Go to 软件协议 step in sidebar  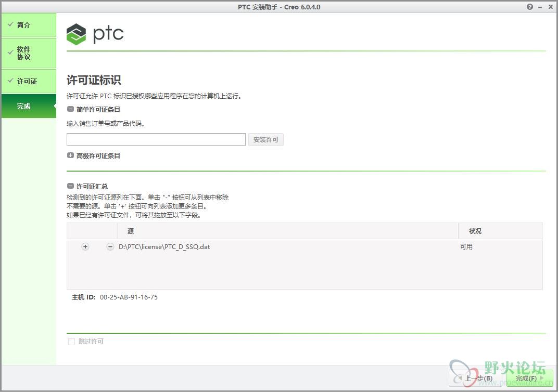pyautogui.click(x=29, y=53)
